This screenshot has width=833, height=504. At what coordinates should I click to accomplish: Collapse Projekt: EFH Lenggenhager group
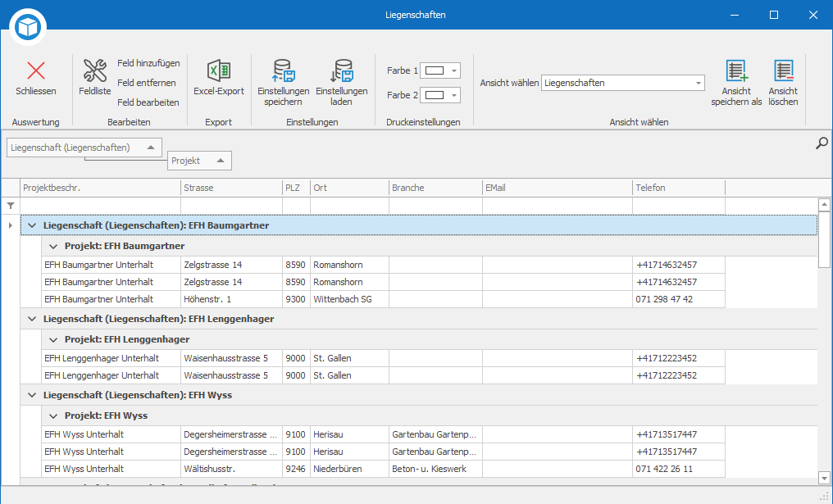[x=53, y=340]
